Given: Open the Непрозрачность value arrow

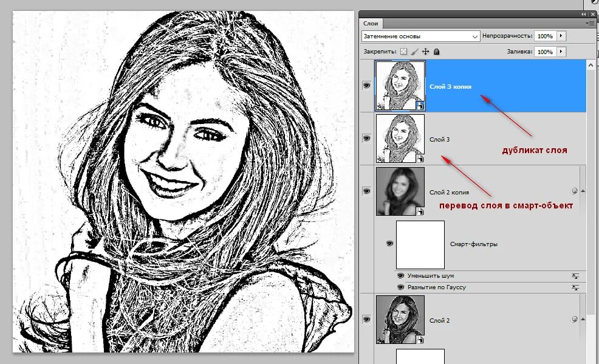Looking at the screenshot, I should coord(561,36).
